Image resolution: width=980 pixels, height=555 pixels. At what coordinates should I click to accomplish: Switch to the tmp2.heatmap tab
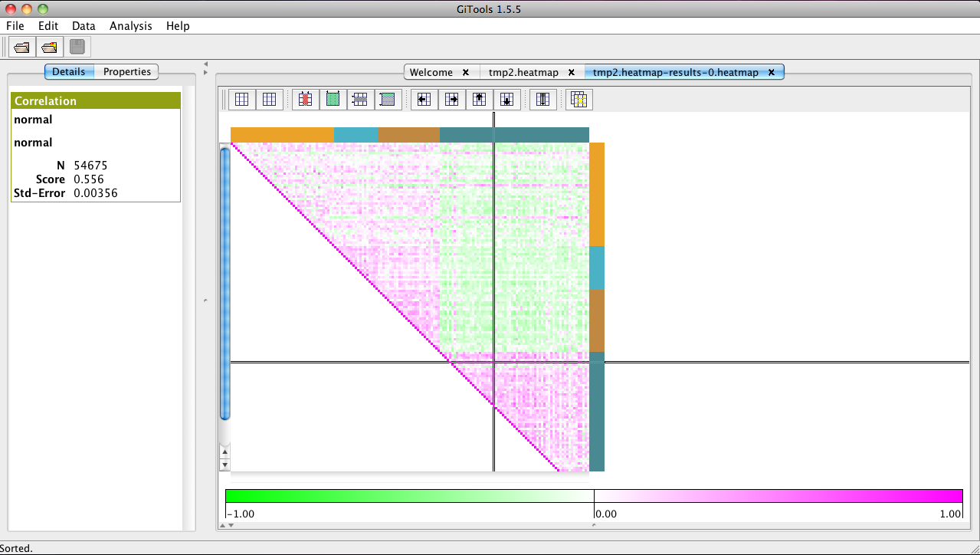pos(523,73)
